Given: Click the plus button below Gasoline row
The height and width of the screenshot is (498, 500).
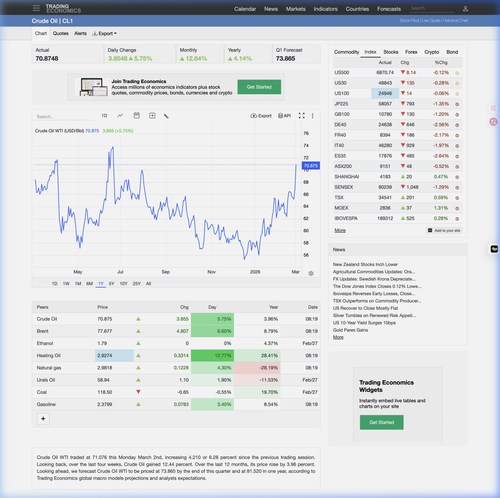Looking at the screenshot, I should 43,419.
